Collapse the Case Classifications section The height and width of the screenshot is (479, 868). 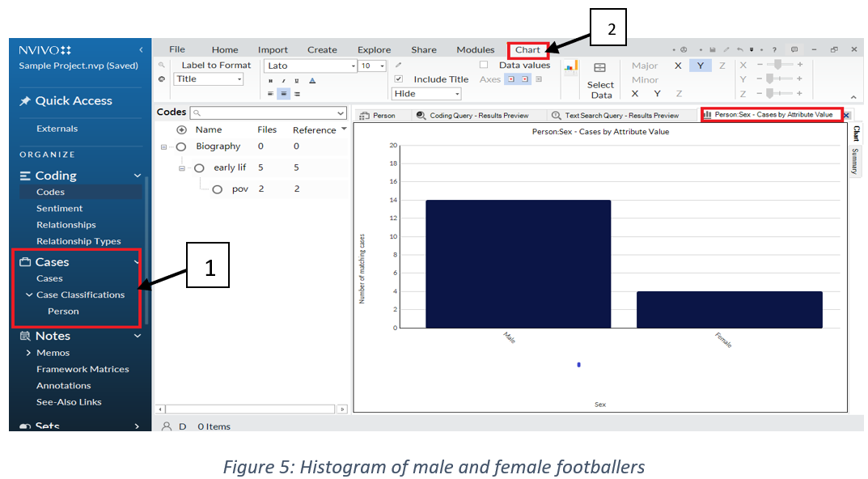pyautogui.click(x=30, y=295)
